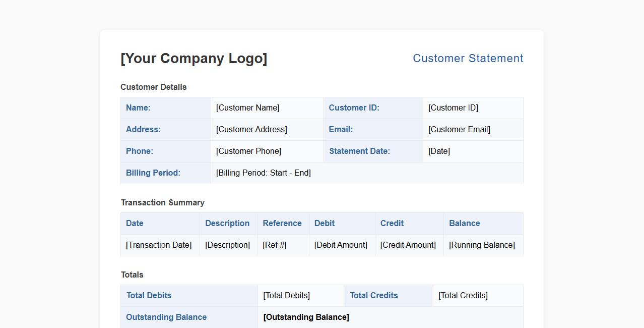This screenshot has width=644, height=328.
Task: Select the Reference column header
Action: point(282,223)
